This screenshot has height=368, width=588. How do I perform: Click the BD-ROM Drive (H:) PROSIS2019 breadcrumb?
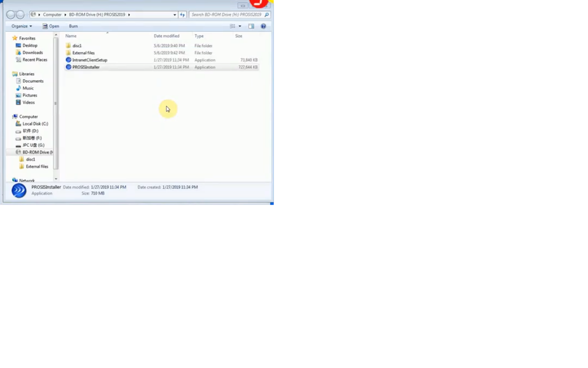[97, 15]
